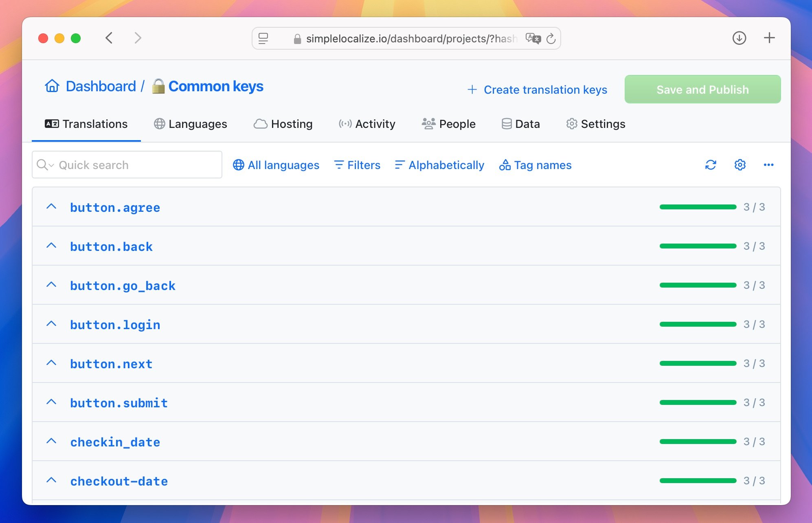Click the button.go_back key name
This screenshot has height=523, width=812.
[x=123, y=286]
